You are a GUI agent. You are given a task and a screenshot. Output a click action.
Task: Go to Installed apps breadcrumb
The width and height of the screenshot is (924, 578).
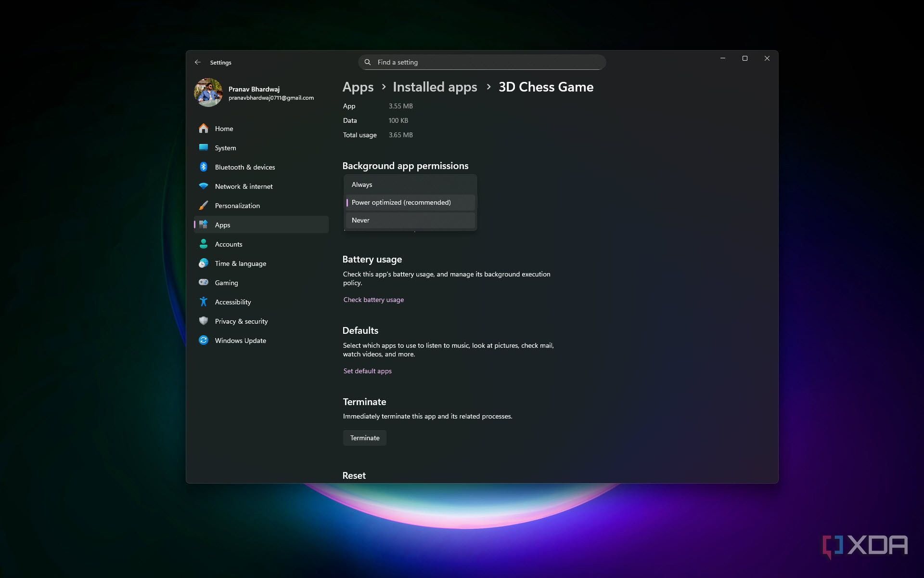435,87
